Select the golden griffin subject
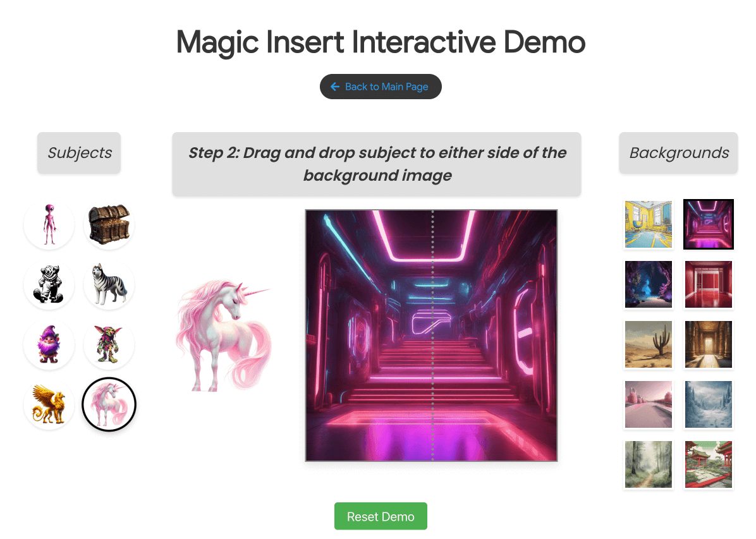The height and width of the screenshot is (539, 756). point(49,404)
